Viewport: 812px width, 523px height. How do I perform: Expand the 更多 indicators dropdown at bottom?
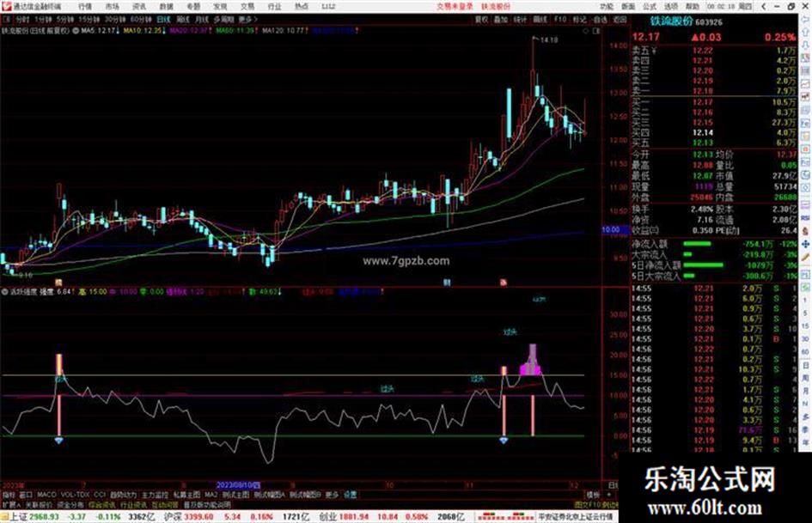[x=332, y=495]
